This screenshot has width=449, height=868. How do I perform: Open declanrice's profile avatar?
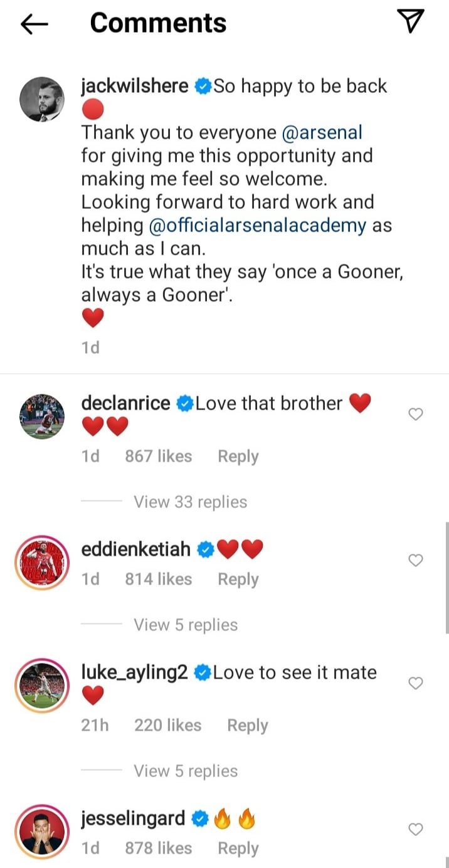point(42,416)
